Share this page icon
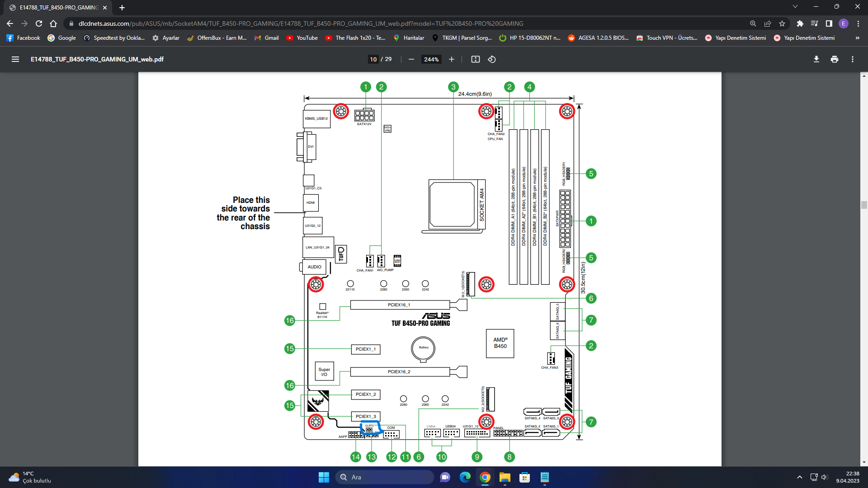The width and height of the screenshot is (868, 488). tap(768, 23)
